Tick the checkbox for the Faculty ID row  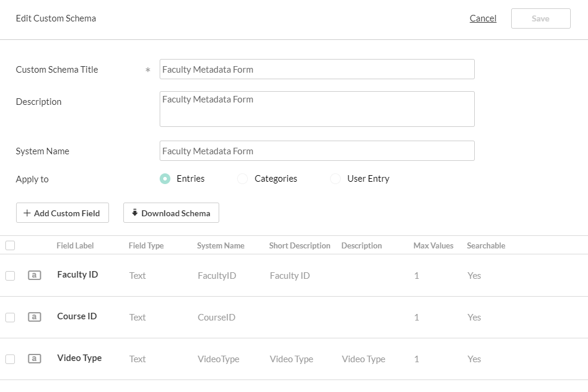[10, 276]
